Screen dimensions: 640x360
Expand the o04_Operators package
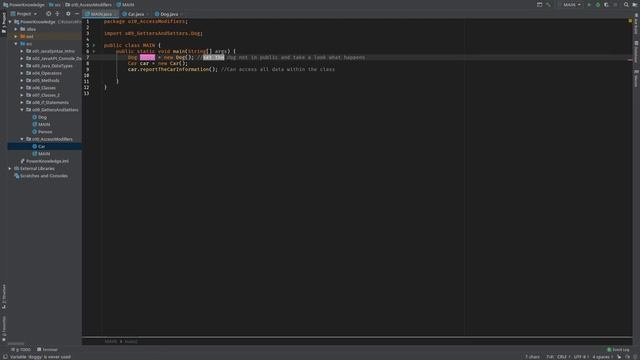22,73
